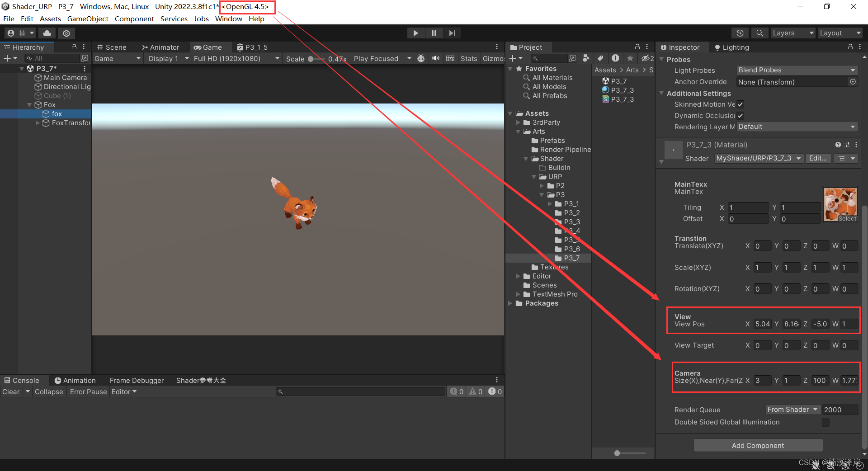Open the Display 1 dropdown
This screenshot has height=471, width=868.
168,58
